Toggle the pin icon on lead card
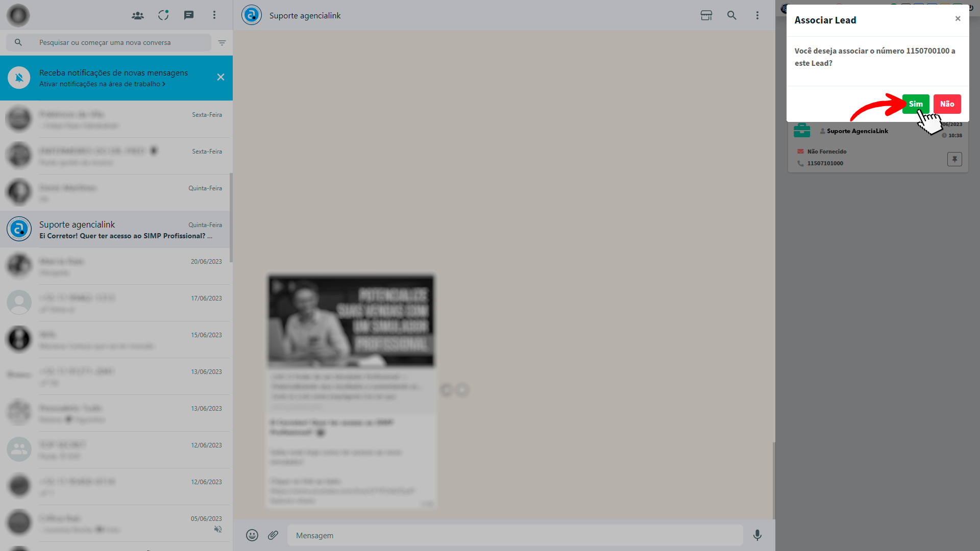 point(954,159)
